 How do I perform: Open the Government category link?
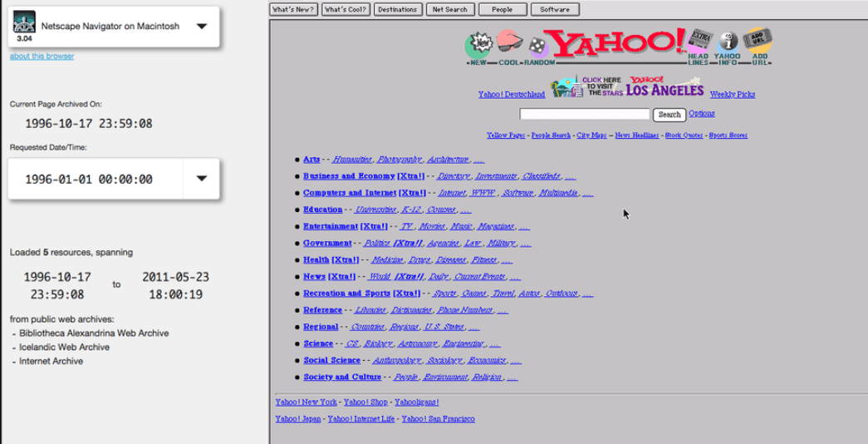[327, 244]
